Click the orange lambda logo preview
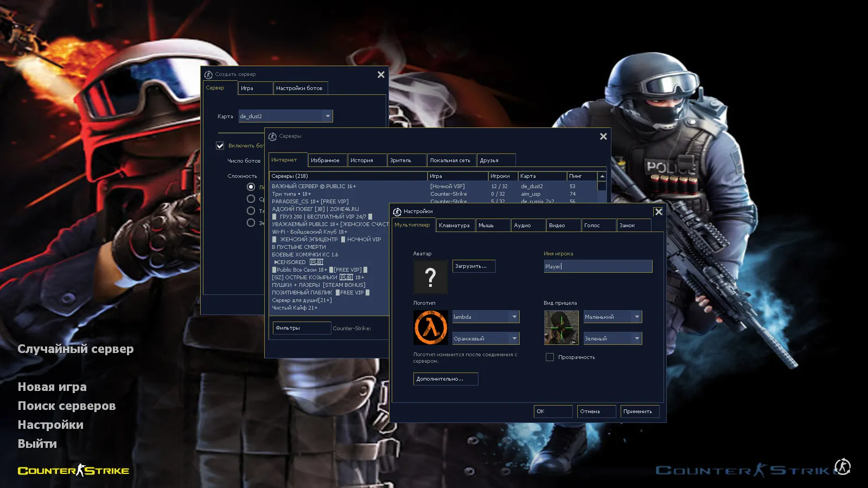The image size is (868, 488). pyautogui.click(x=430, y=328)
